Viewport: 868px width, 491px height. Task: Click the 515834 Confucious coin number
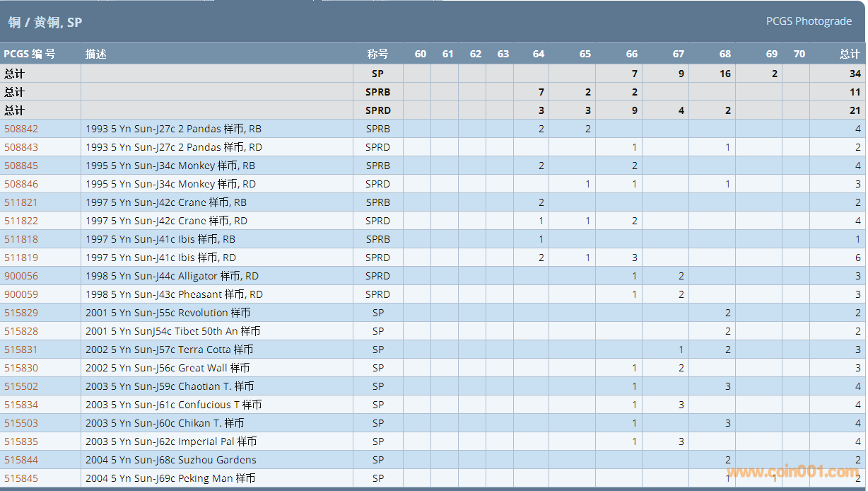(x=21, y=405)
